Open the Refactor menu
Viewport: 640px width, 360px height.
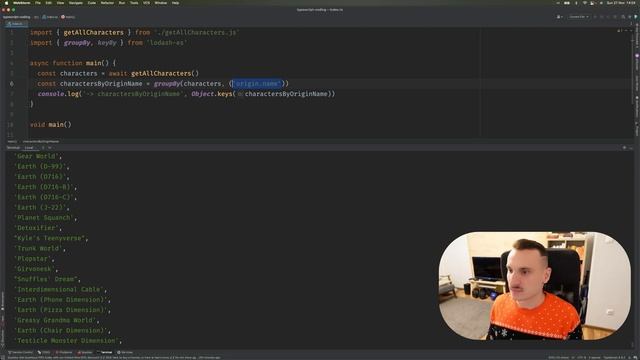pos(107,3)
